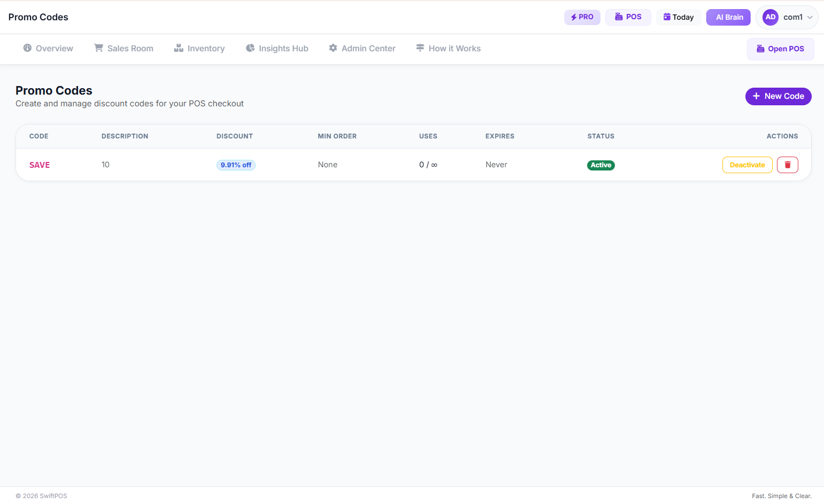Image resolution: width=824 pixels, height=504 pixels.
Task: Click the ACTIONS column header
Action: [782, 136]
